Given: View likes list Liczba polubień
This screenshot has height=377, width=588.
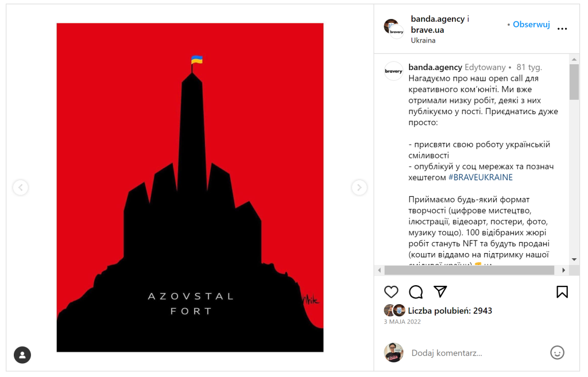Looking at the screenshot, I should coord(450,310).
